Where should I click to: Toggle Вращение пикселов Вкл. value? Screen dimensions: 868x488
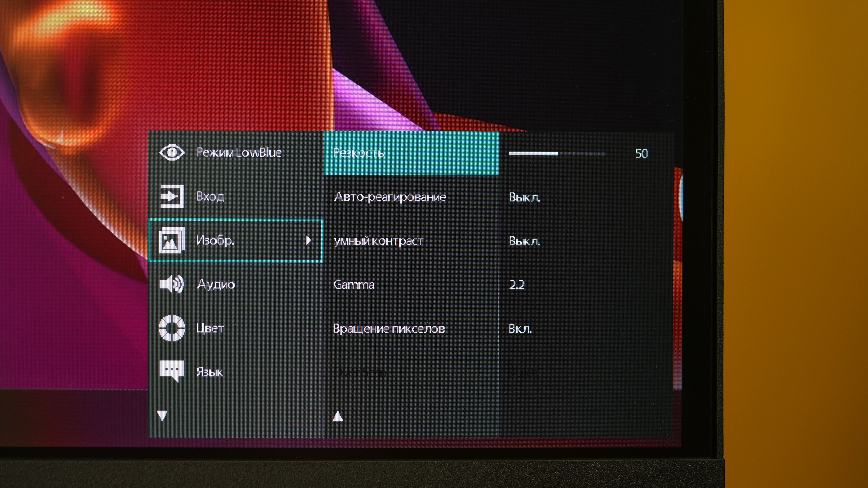pos(520,329)
